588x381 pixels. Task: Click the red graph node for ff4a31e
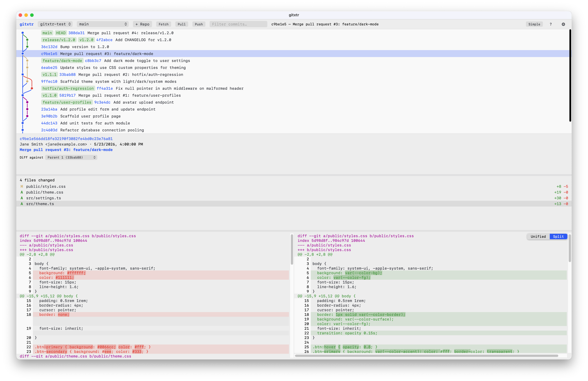(32, 88)
